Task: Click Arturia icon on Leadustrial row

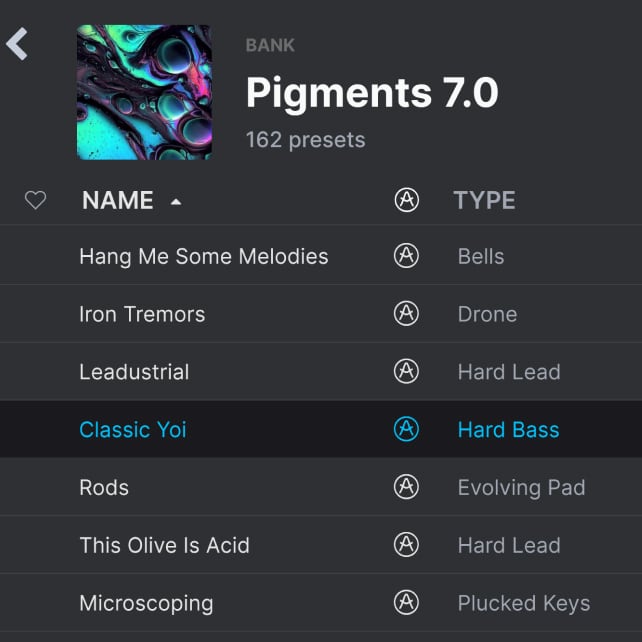Action: click(406, 372)
